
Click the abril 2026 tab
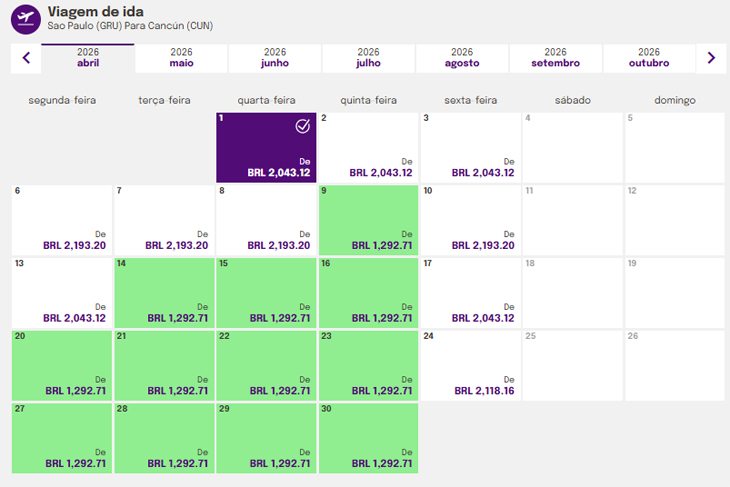coord(88,58)
